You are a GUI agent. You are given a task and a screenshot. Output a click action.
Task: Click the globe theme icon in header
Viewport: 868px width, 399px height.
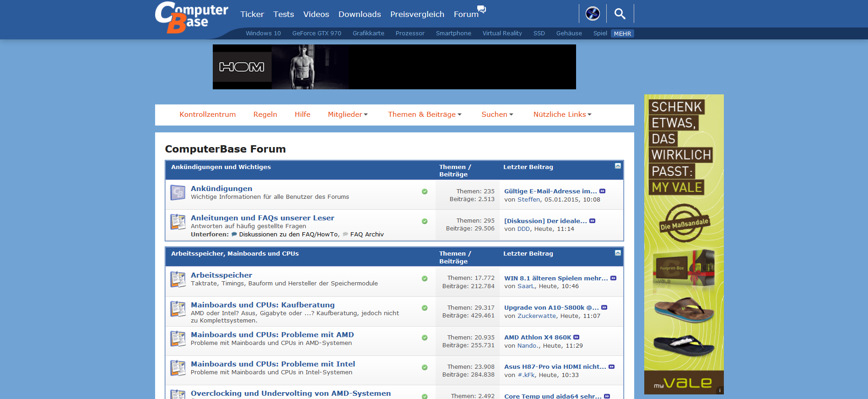tap(593, 14)
